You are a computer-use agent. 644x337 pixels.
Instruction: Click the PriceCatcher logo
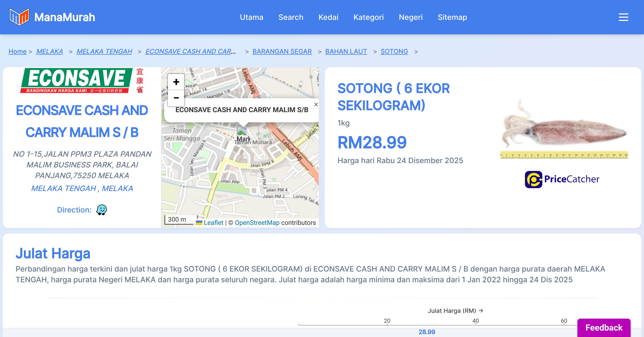[562, 179]
